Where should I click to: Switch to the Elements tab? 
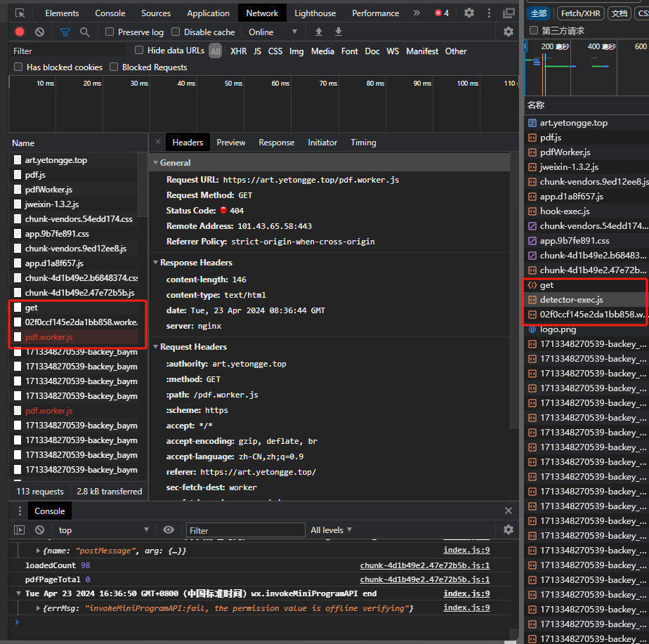click(x=62, y=13)
